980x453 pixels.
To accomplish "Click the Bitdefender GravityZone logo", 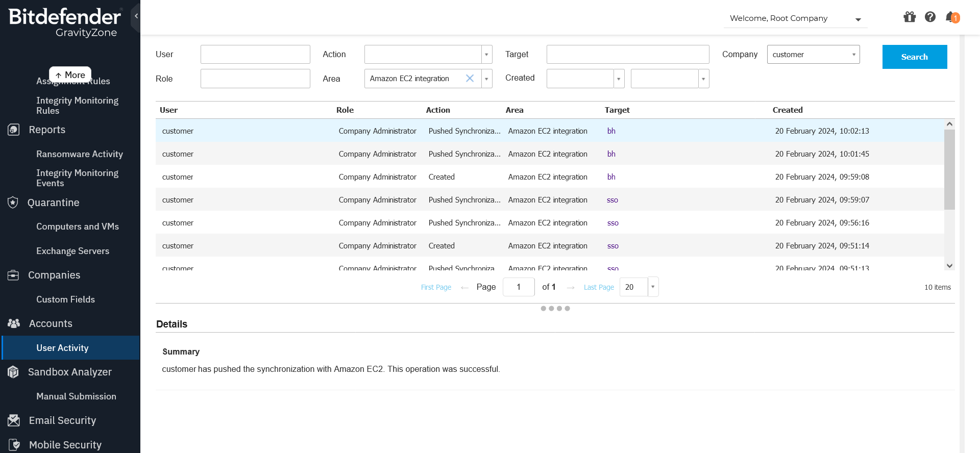I will pos(65,23).
